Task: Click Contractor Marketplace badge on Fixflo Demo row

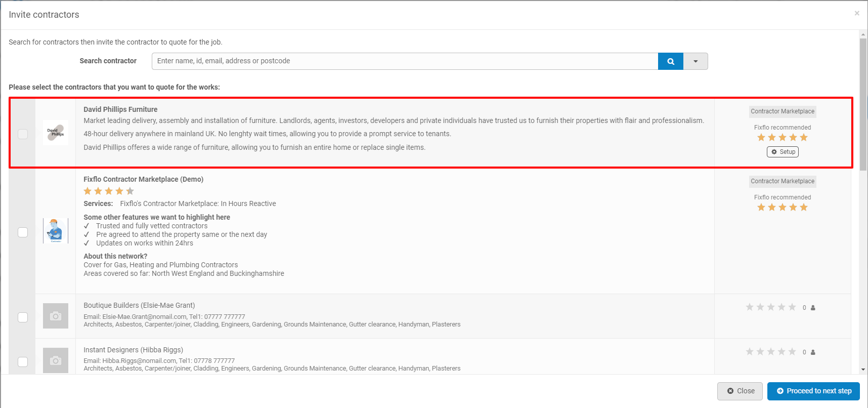Action: coord(783,181)
